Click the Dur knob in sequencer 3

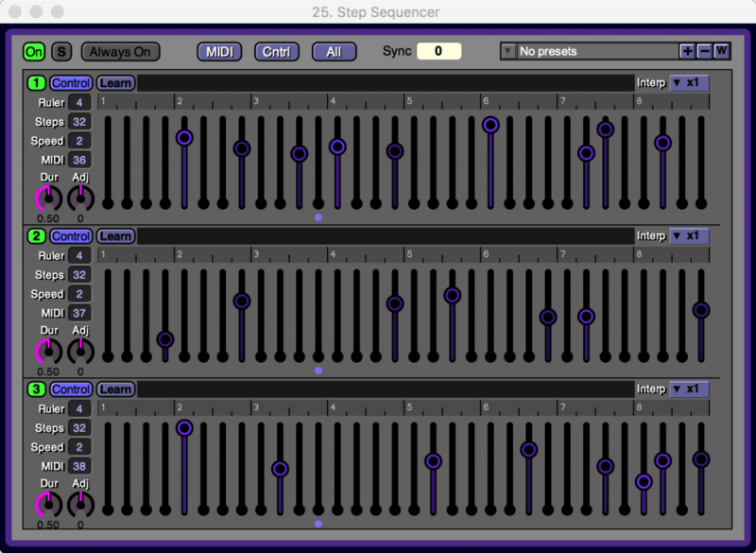coord(47,504)
